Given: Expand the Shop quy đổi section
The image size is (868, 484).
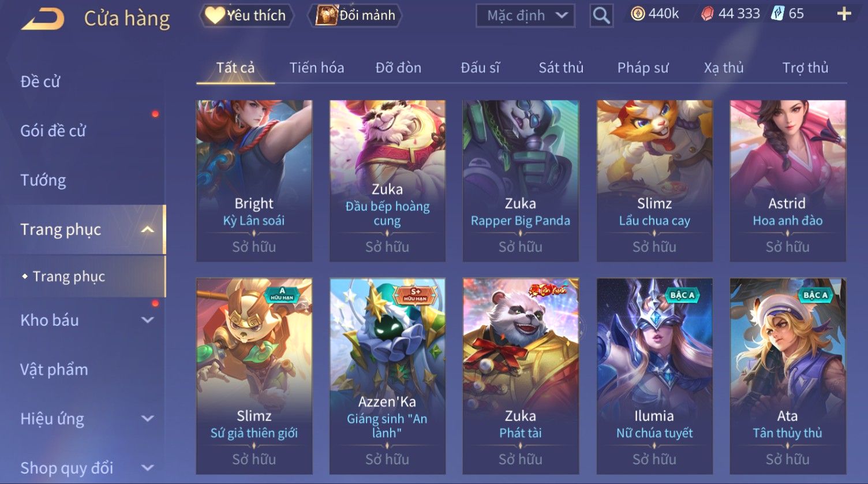Looking at the screenshot, I should pyautogui.click(x=148, y=468).
